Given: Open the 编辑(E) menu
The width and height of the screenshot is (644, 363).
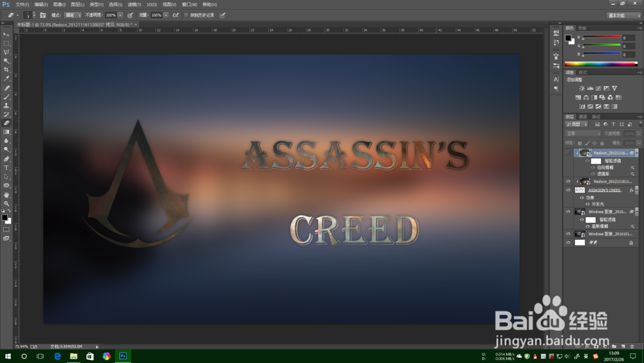Looking at the screenshot, I should click(41, 5).
